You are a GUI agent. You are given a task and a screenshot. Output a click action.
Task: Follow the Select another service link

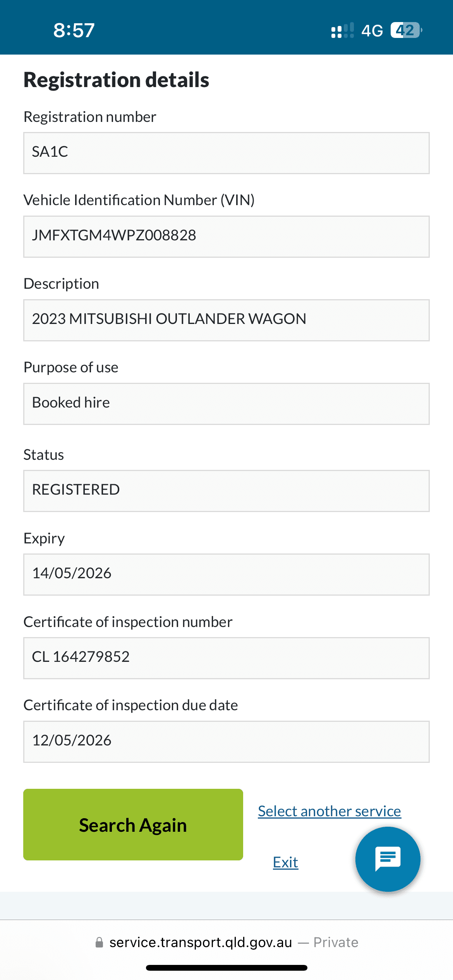pyautogui.click(x=329, y=811)
